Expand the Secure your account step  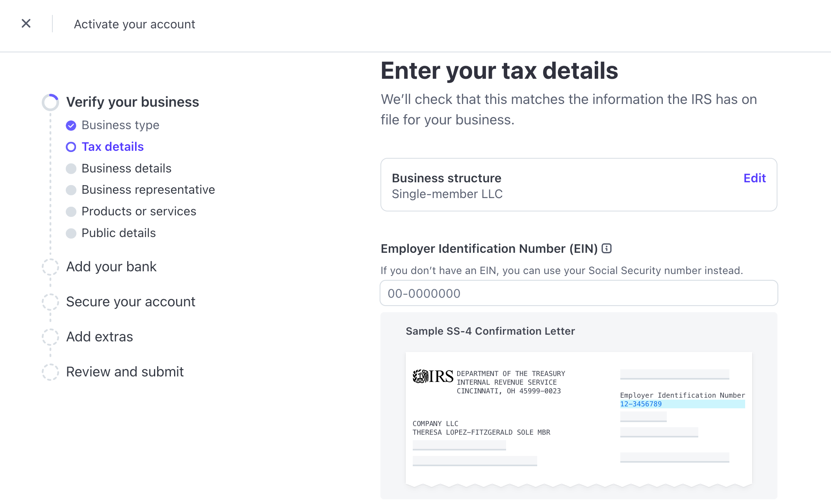[130, 302]
